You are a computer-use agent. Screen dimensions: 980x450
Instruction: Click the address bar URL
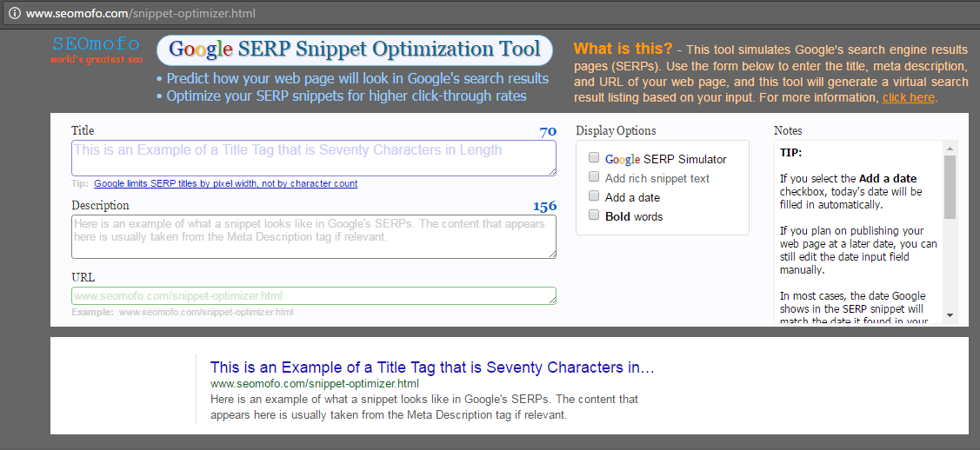141,13
